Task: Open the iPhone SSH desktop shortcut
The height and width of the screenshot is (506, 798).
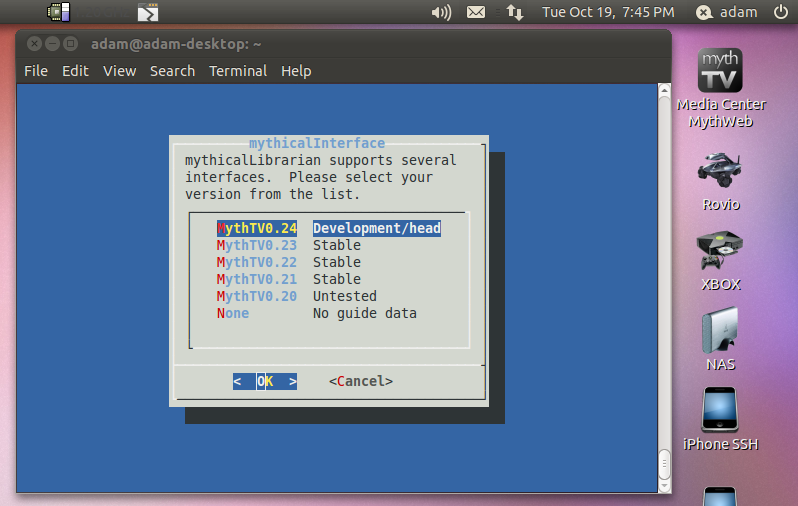Action: 720,418
